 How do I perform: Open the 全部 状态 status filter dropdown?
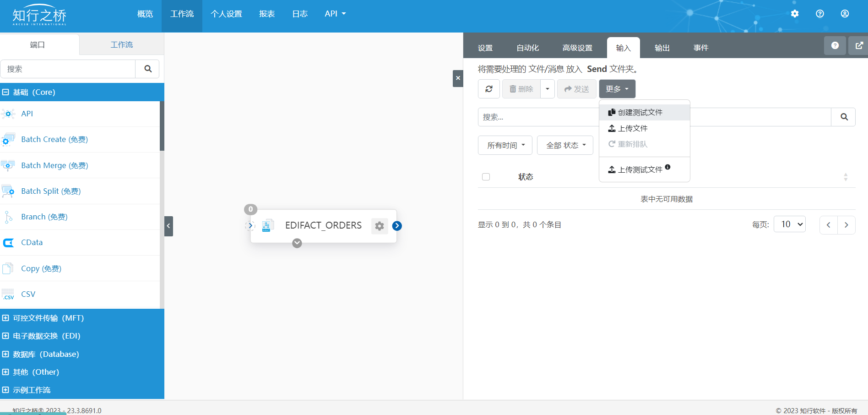coord(565,145)
